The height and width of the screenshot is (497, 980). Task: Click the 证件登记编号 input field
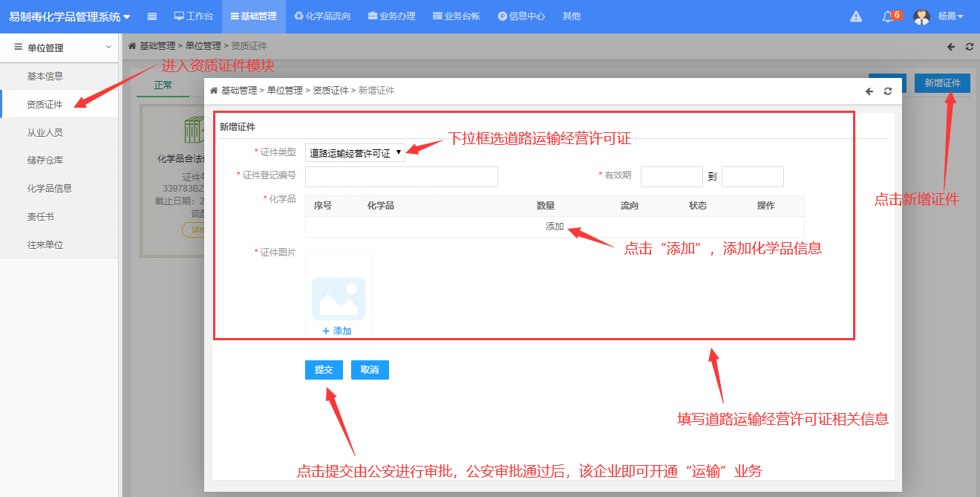click(401, 177)
